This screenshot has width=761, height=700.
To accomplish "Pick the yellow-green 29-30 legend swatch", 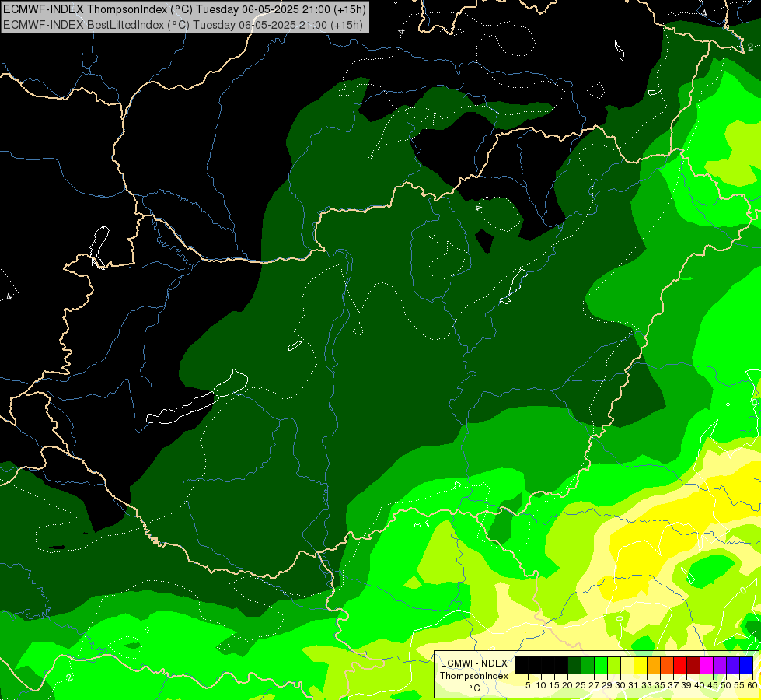I will 614,665.
